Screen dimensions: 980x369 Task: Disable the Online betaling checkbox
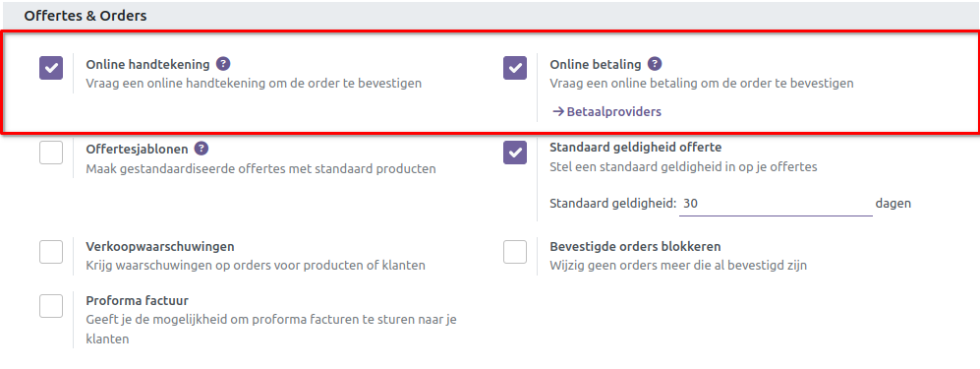click(515, 68)
